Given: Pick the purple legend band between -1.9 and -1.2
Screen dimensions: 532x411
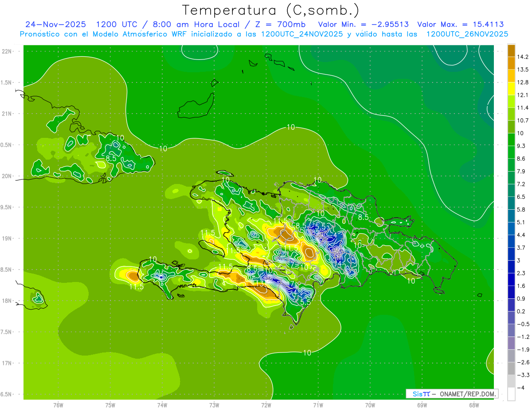Looking at the screenshot, I should (x=511, y=343).
